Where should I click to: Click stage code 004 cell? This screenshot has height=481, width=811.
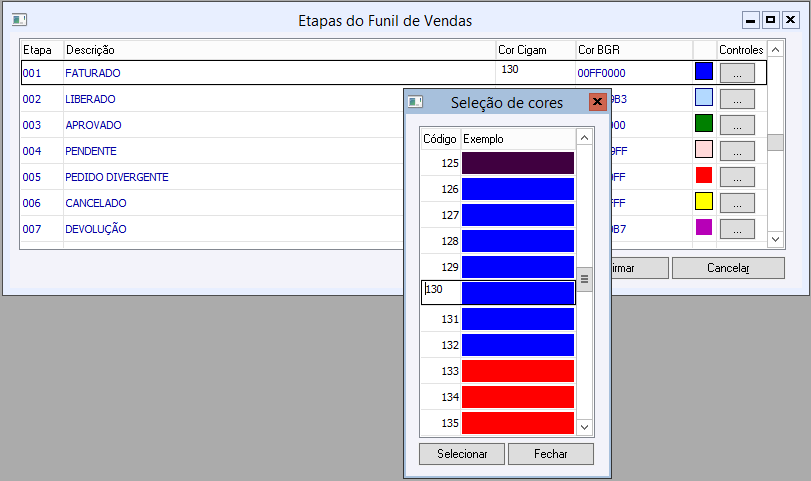42,151
